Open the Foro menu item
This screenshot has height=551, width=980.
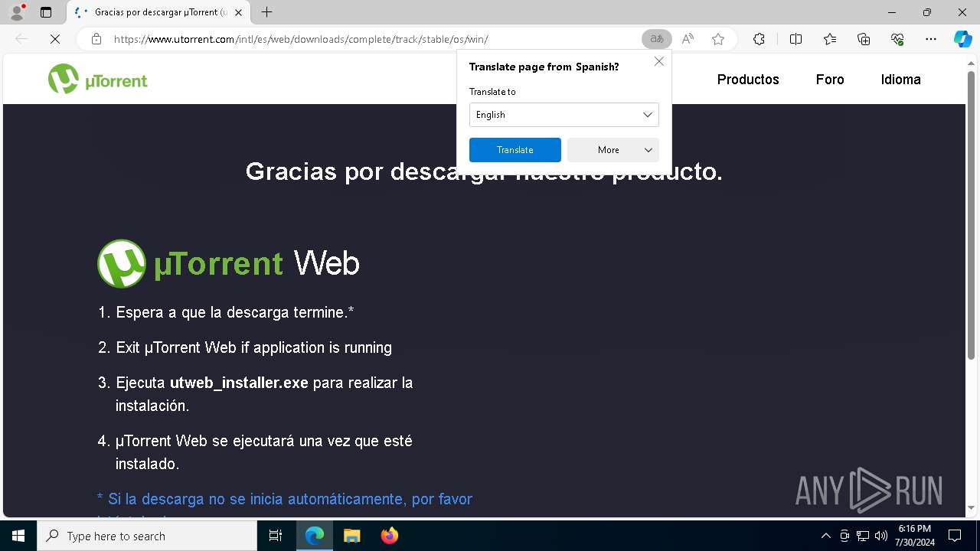click(x=830, y=80)
